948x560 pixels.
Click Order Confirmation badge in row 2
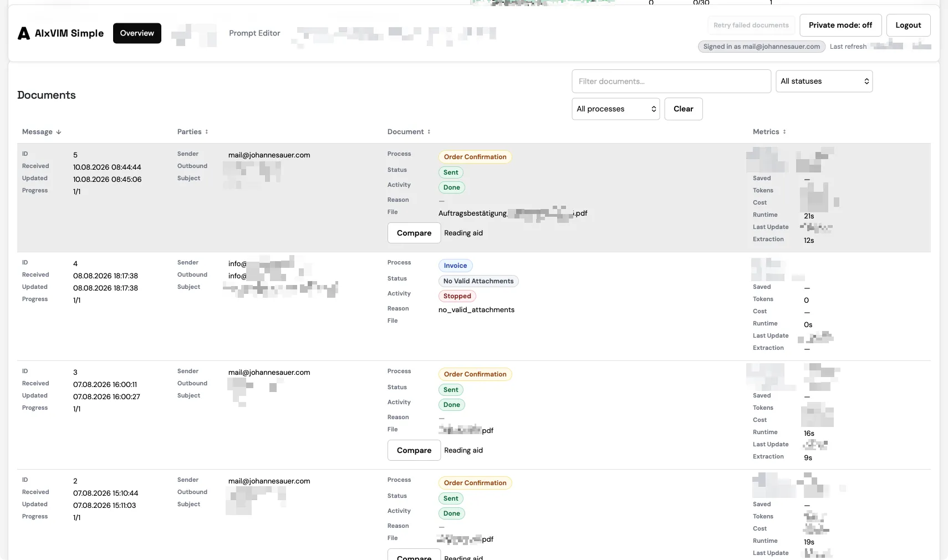pyautogui.click(x=475, y=483)
